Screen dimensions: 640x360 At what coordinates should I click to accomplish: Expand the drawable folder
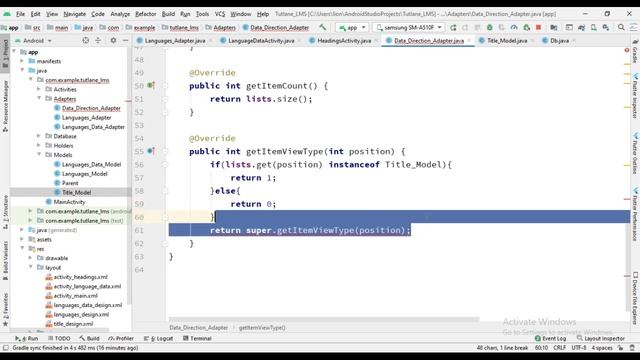tap(31, 258)
